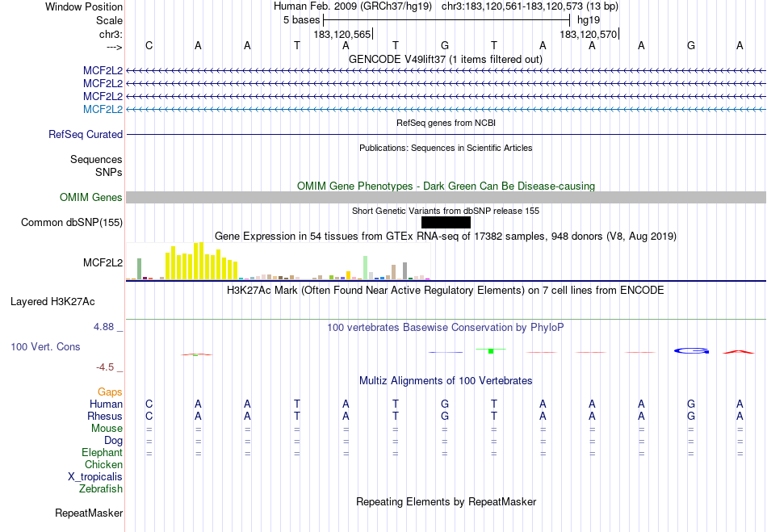Image resolution: width=767 pixels, height=532 pixels.
Task: Open 'Repeating Elements by RepeatMasker' title
Action: [446, 501]
